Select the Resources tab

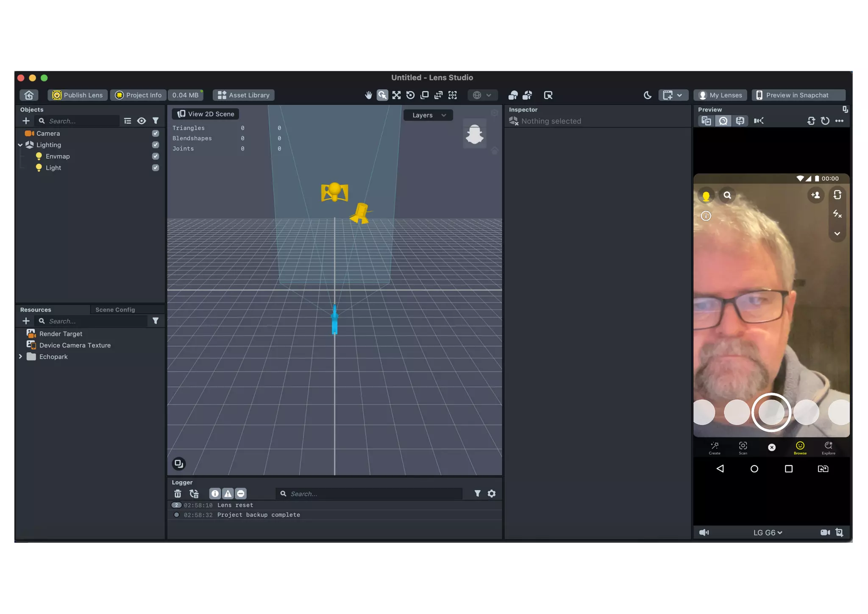[36, 310]
